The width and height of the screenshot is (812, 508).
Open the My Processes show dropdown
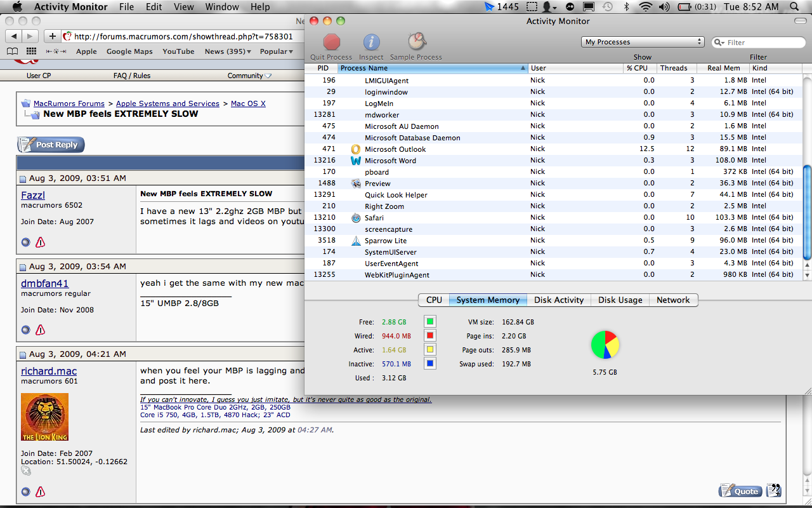643,42
